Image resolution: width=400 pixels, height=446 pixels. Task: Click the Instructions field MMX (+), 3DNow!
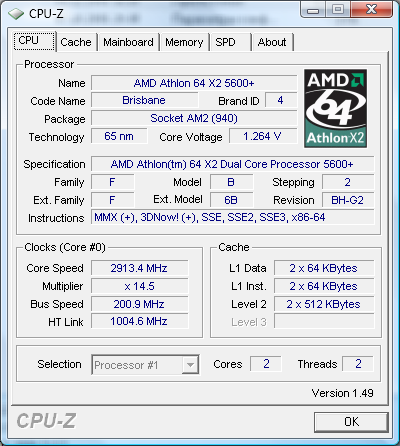232,218
